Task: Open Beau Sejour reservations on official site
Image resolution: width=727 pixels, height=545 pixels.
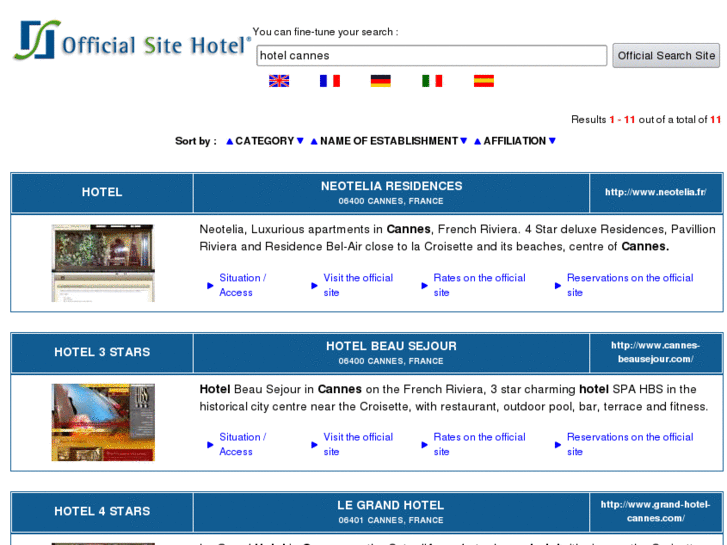Action: (x=630, y=444)
